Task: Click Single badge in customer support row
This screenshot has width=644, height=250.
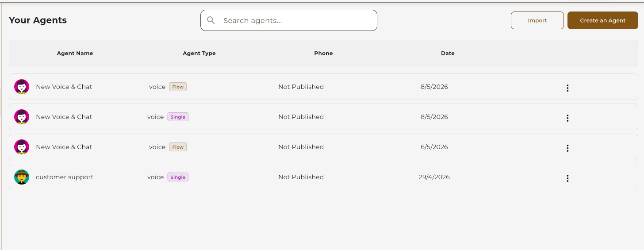Action: 178,177
